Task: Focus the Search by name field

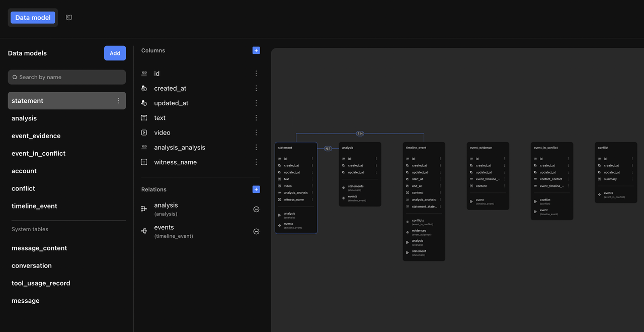Action: click(67, 77)
